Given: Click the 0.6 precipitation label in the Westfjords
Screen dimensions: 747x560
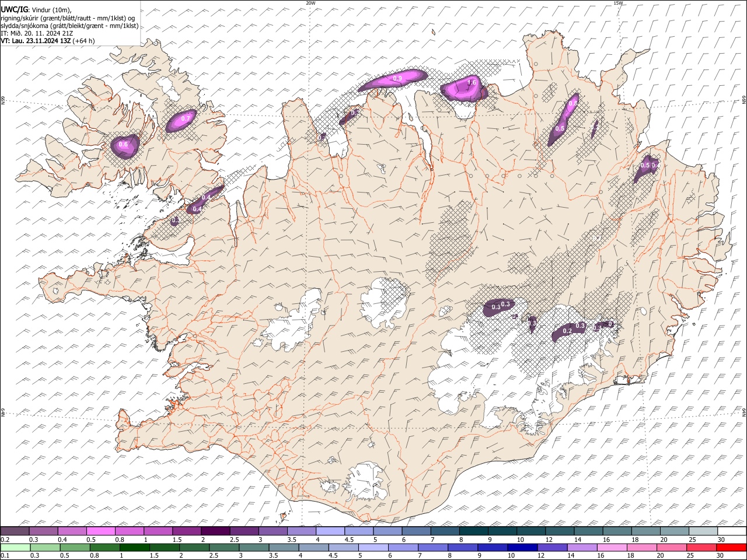Looking at the screenshot, I should [x=123, y=145].
